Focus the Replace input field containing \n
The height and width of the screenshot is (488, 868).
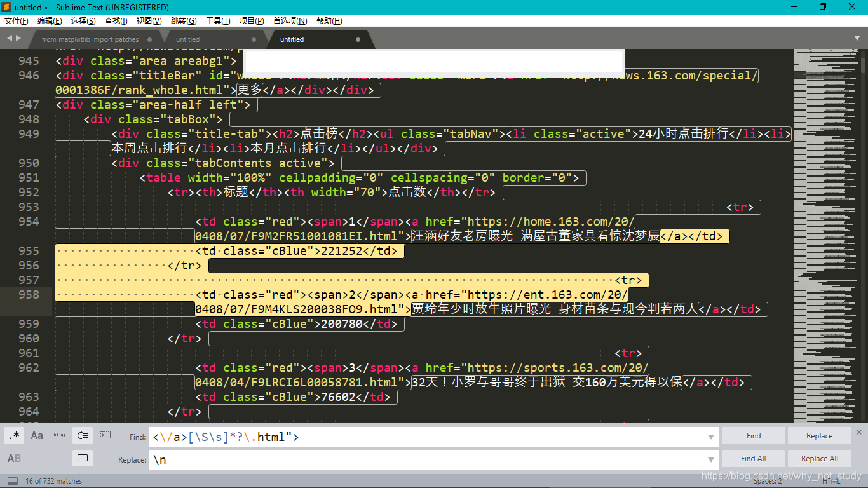[x=433, y=460]
